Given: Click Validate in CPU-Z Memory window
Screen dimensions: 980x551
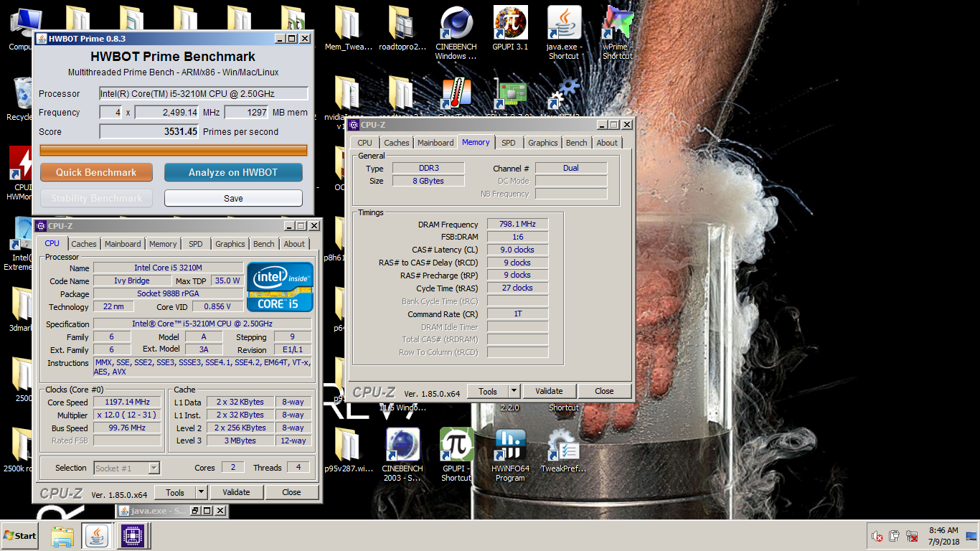Looking at the screenshot, I should (549, 391).
